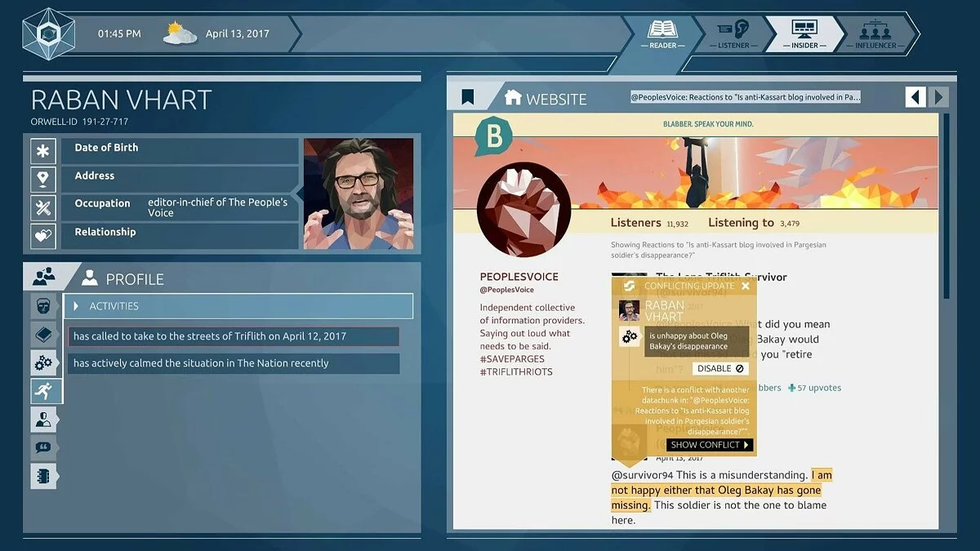
Task: Select the Influencer tool
Action: tap(875, 33)
